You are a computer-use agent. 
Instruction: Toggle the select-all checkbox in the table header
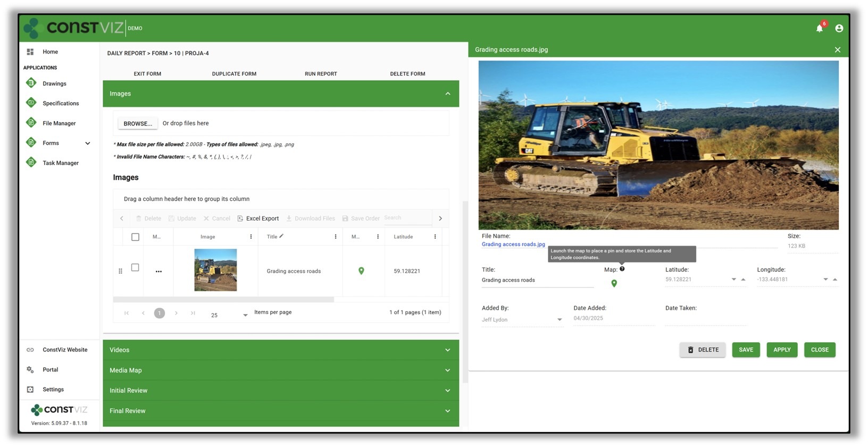(x=135, y=237)
